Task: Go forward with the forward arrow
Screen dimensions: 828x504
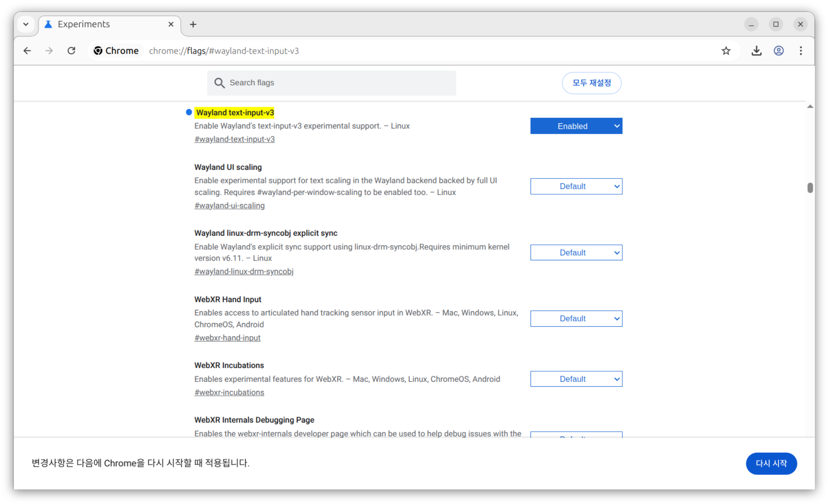Action: tap(49, 51)
